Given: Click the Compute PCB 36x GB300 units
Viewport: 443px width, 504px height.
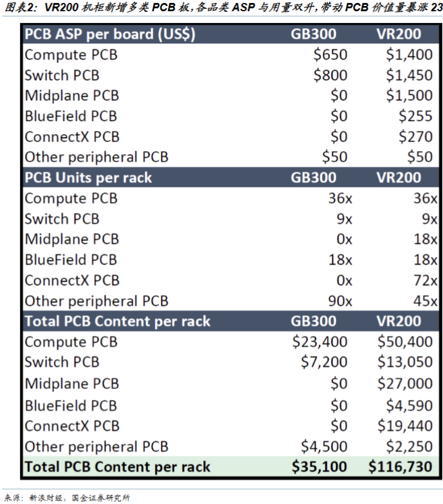Looking at the screenshot, I should coord(340,198).
